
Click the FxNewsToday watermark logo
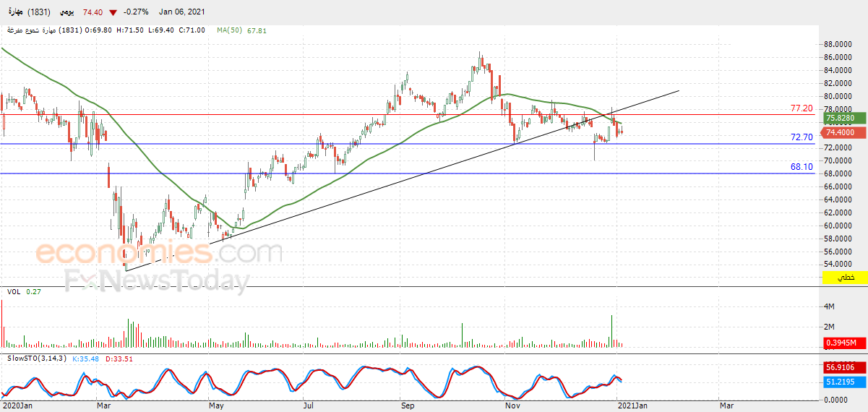(x=156, y=280)
